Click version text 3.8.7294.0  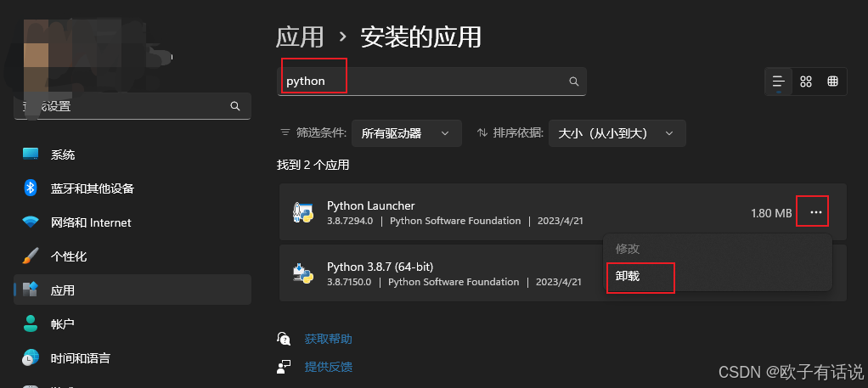(350, 221)
